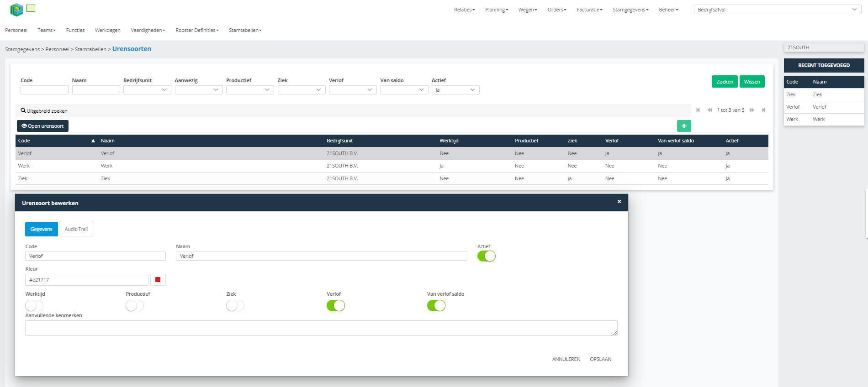
Task: Go to first page of results
Action: 698,110
